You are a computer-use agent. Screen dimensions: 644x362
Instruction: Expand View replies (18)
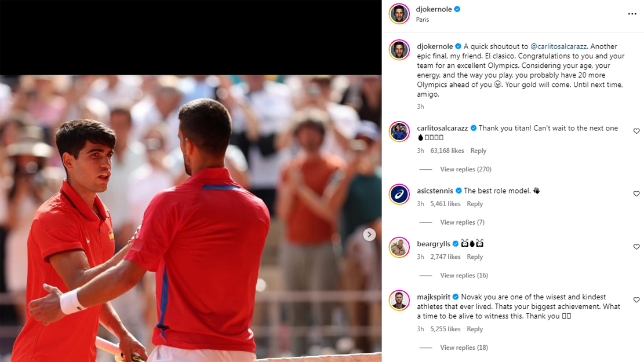pyautogui.click(x=464, y=348)
